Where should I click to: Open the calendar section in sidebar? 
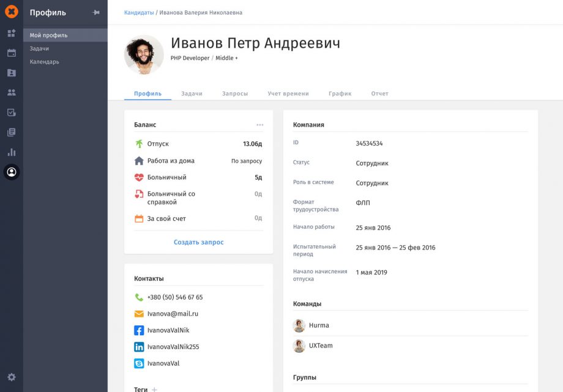point(10,53)
